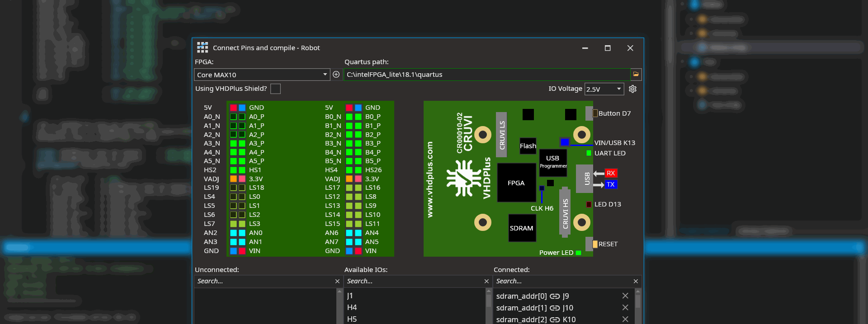Screen dimensions: 868x324
Task: Remove the sdram_addr[1] connection
Action: tap(625, 307)
